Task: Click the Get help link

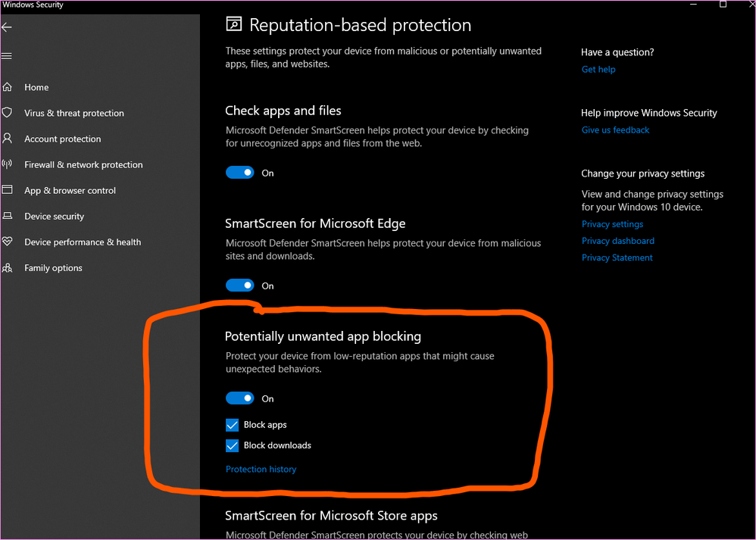Action: point(598,69)
